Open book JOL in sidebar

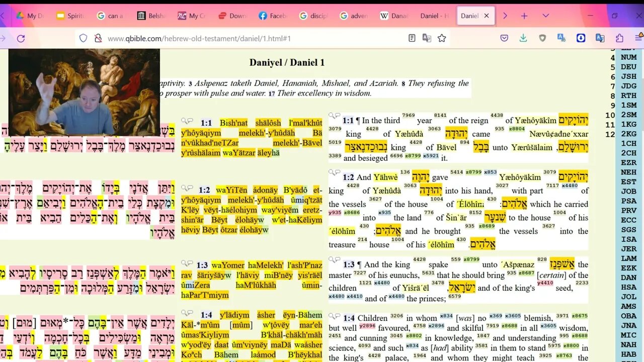coord(628,296)
